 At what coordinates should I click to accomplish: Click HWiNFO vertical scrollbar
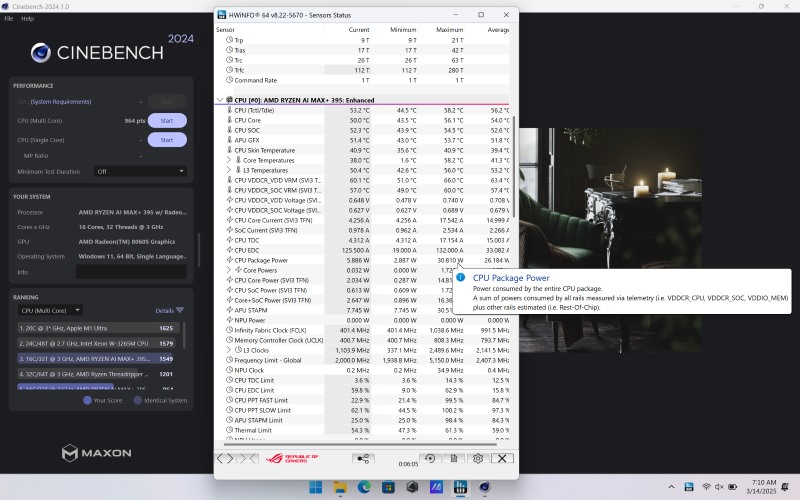point(514,166)
